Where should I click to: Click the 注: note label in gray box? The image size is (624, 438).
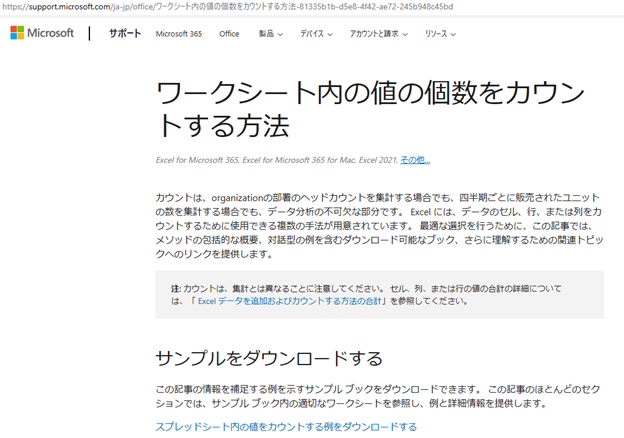click(176, 288)
